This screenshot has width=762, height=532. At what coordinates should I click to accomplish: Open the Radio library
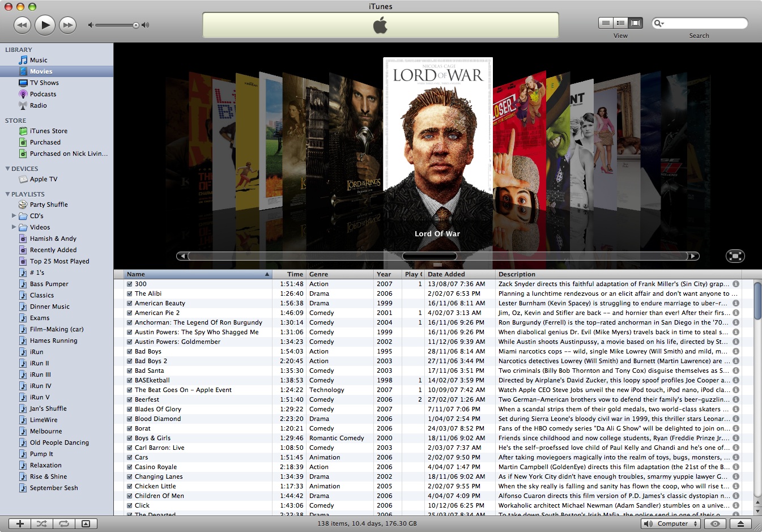click(39, 105)
